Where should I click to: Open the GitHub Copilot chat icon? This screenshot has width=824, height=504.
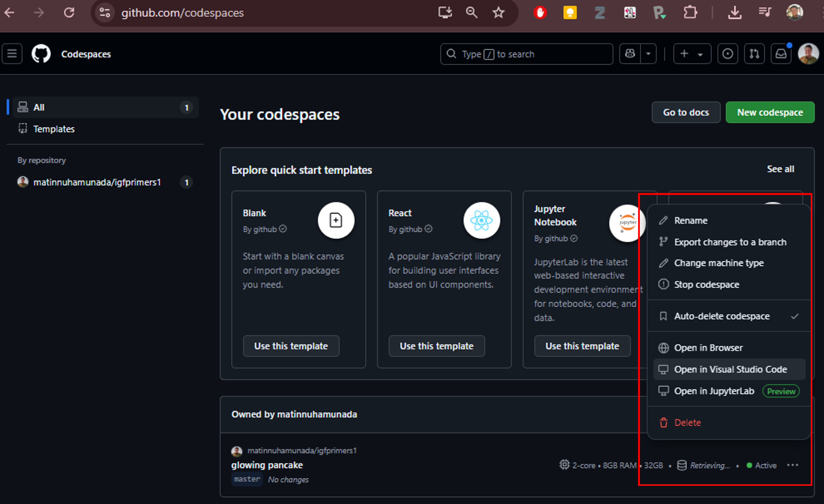pos(630,53)
